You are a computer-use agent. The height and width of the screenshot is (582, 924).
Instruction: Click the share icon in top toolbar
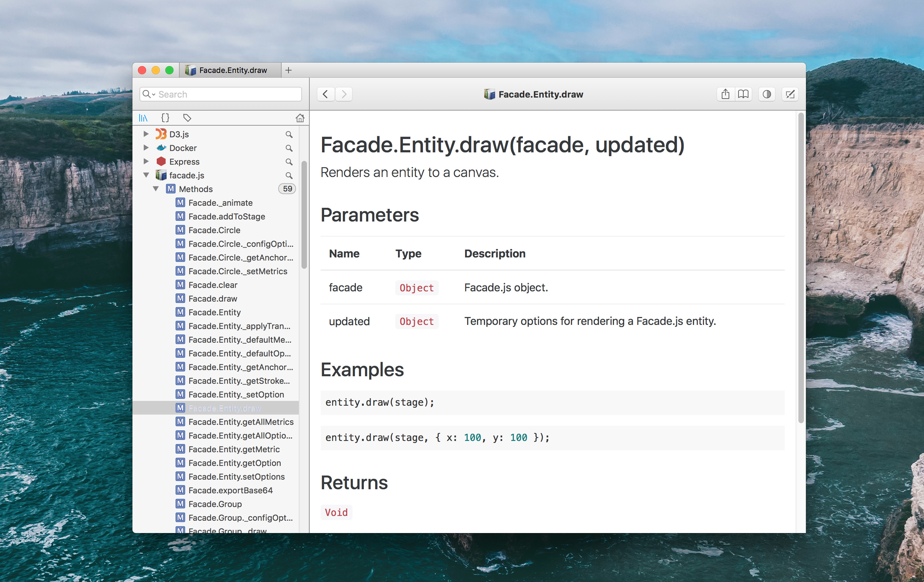coord(725,94)
